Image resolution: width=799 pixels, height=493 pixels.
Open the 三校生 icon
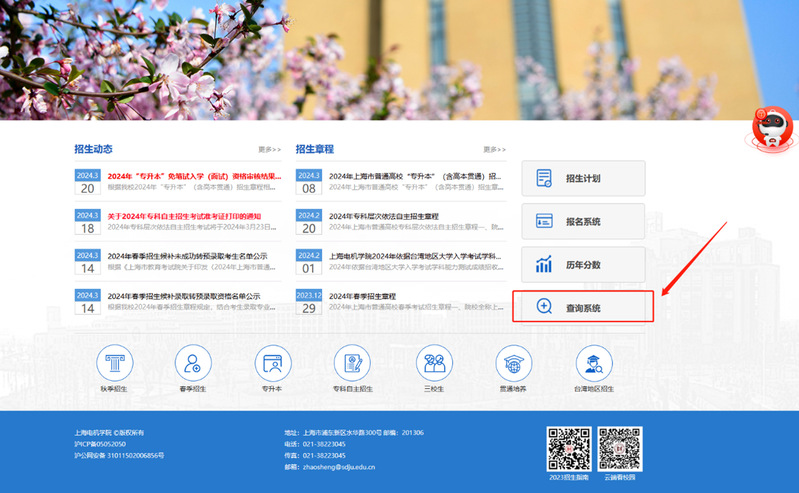point(434,362)
